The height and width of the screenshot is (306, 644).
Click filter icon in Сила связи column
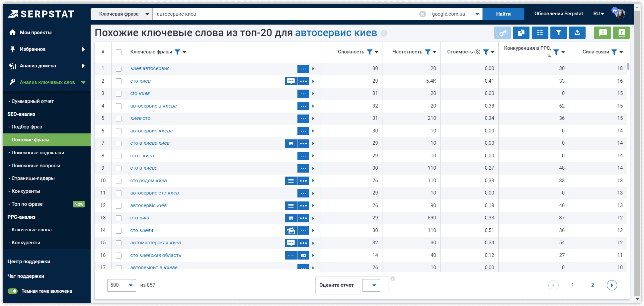(x=614, y=52)
